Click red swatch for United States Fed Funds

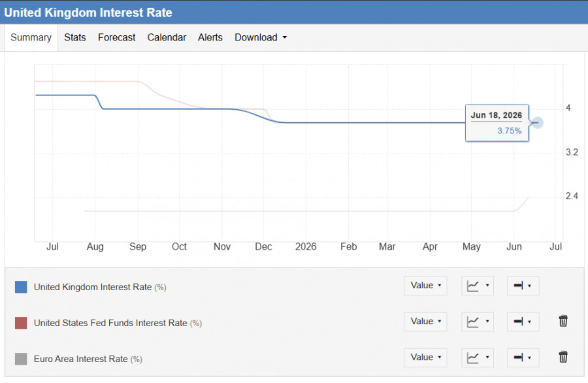21,323
